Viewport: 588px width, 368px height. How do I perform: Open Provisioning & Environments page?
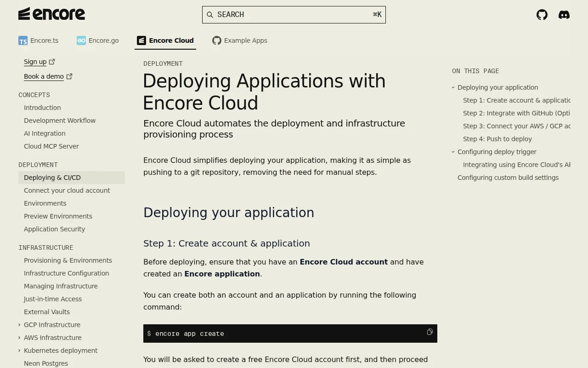(x=68, y=260)
